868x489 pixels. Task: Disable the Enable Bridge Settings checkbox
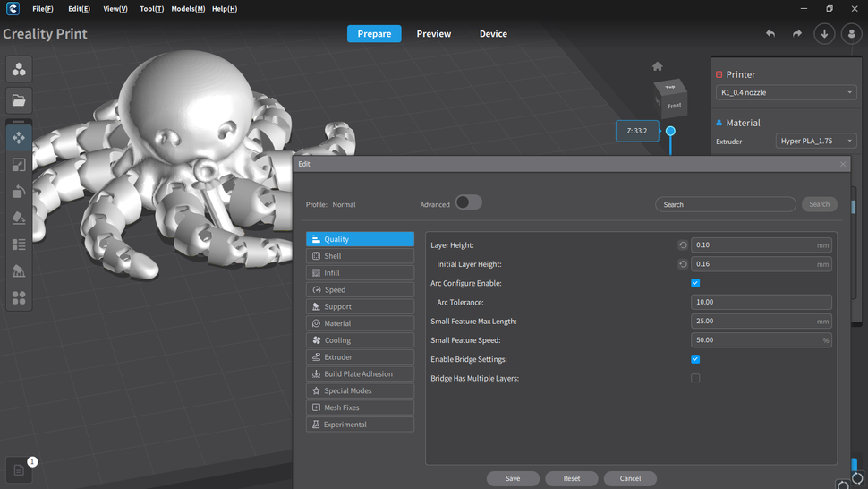pos(695,359)
